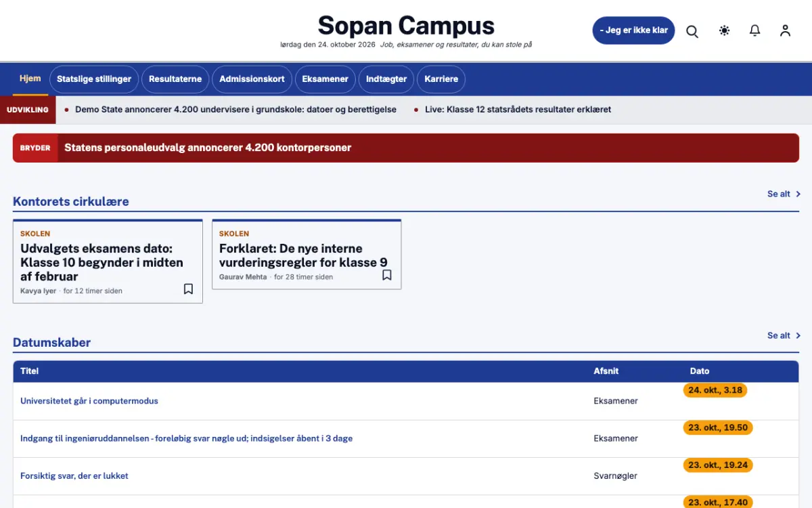Toggle the light/dark theme sun icon
812x508 pixels.
click(724, 30)
